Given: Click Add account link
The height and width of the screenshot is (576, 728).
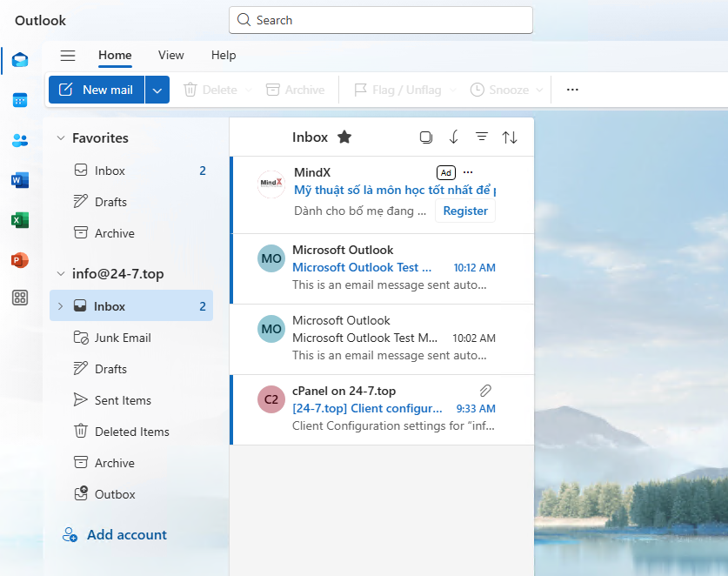Looking at the screenshot, I should [x=126, y=535].
